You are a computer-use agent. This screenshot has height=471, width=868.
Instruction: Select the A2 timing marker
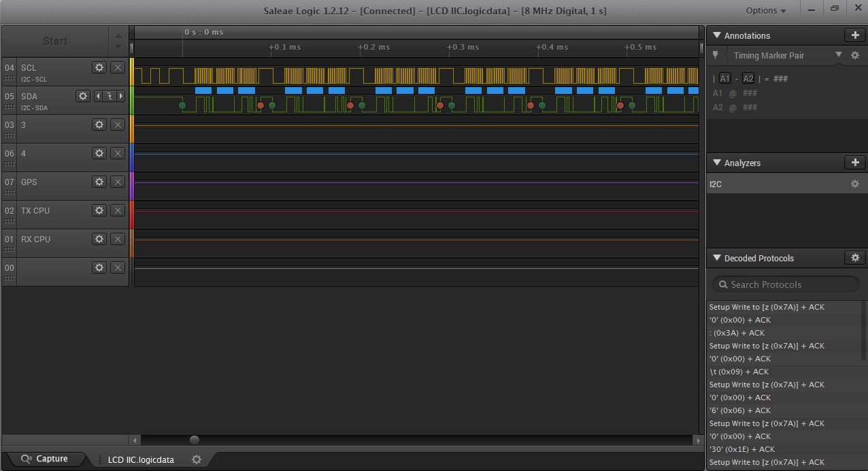pos(748,78)
